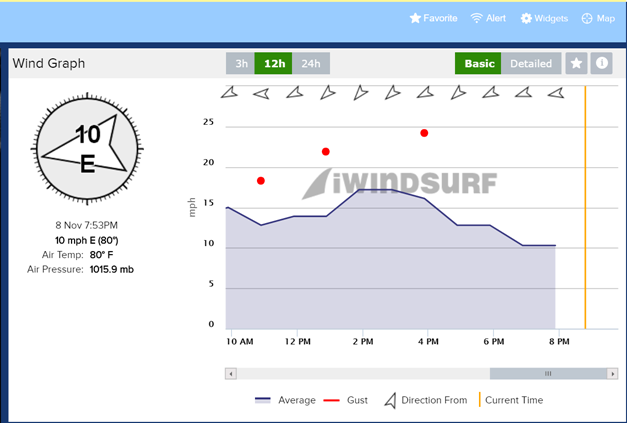
Task: Select the Basic graph view
Action: point(478,64)
